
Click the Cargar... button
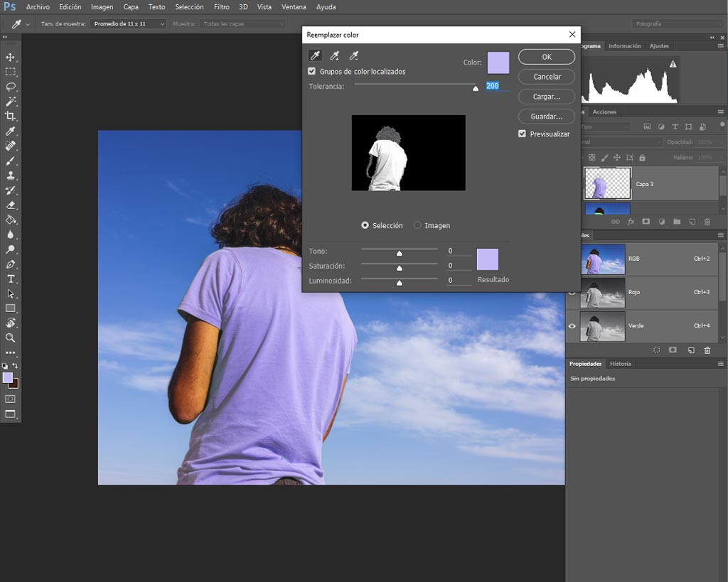coord(547,97)
